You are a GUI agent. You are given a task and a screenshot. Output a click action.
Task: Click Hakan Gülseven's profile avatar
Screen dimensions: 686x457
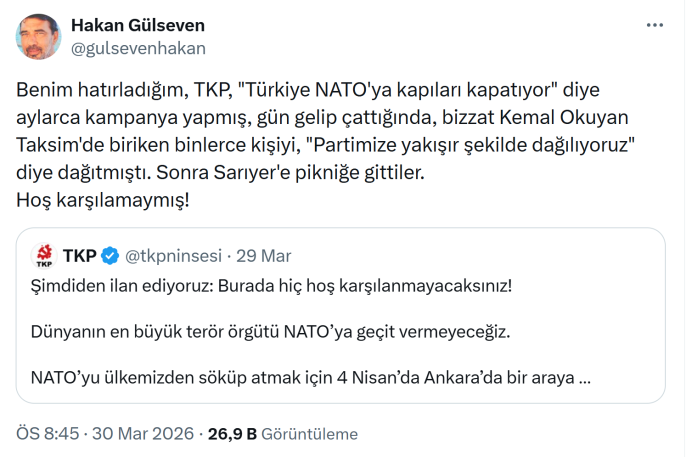(38, 36)
